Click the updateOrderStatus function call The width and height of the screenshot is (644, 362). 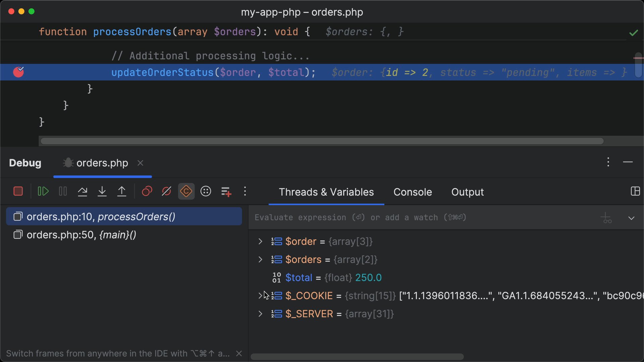(162, 72)
